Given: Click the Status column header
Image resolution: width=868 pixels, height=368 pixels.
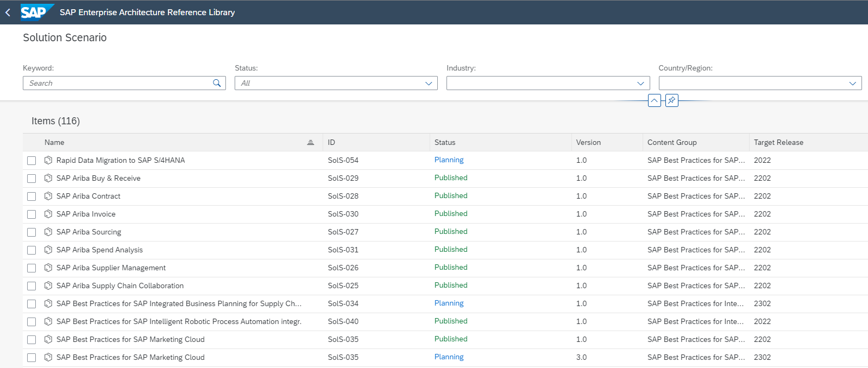Looking at the screenshot, I should (445, 142).
